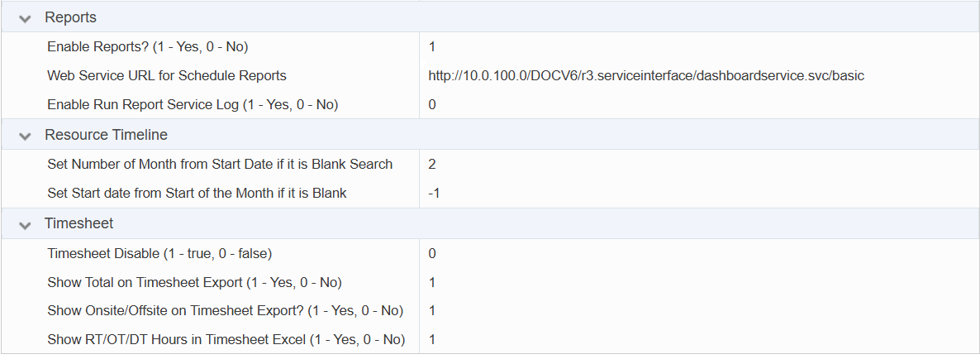The height and width of the screenshot is (364, 980).
Task: Edit the Number of Month value 2
Action: pyautogui.click(x=432, y=164)
